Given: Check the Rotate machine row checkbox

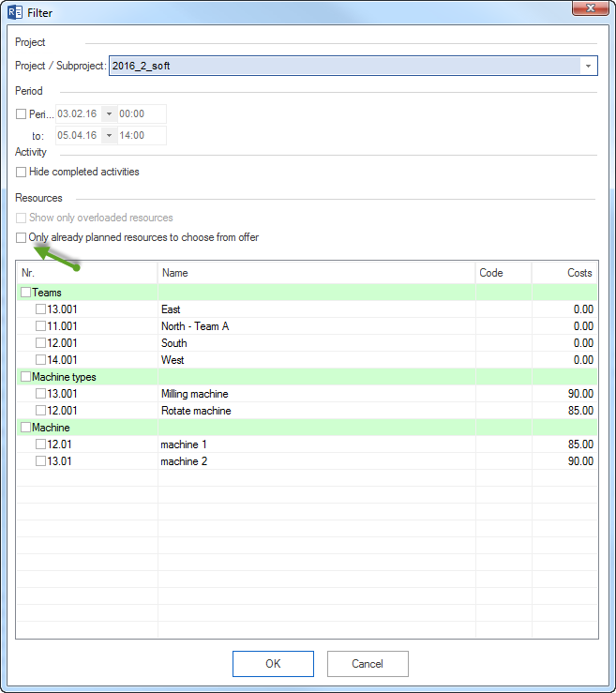Looking at the screenshot, I should (40, 410).
